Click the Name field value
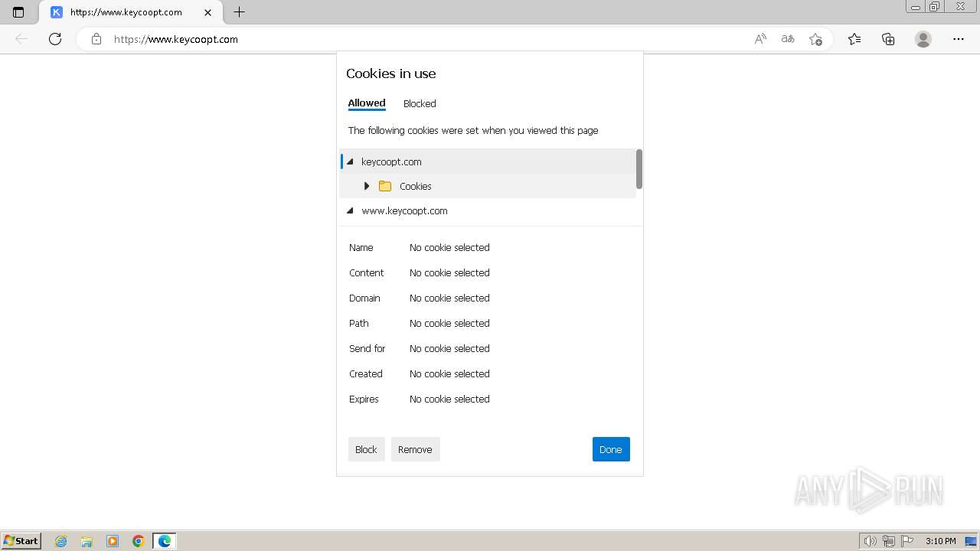Screen dimensions: 980x551 pyautogui.click(x=449, y=247)
